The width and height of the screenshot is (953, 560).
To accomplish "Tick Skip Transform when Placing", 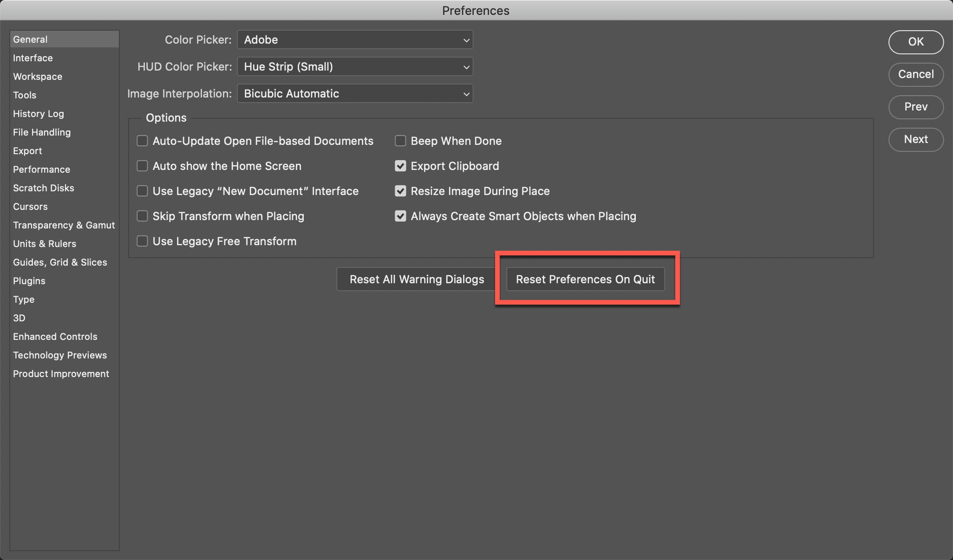I will click(142, 216).
